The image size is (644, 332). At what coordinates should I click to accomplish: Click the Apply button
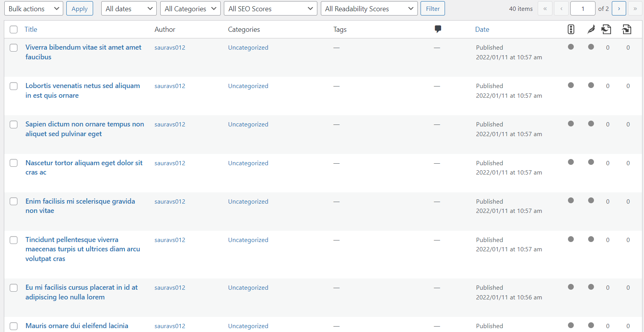pyautogui.click(x=80, y=9)
